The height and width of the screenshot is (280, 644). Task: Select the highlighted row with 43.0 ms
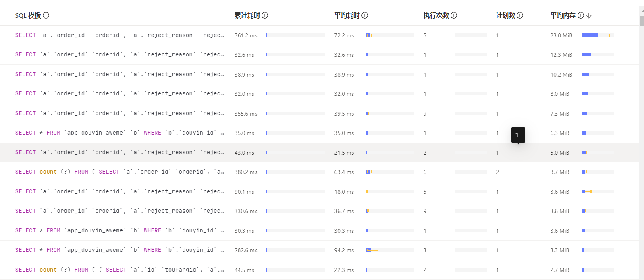tap(119, 153)
